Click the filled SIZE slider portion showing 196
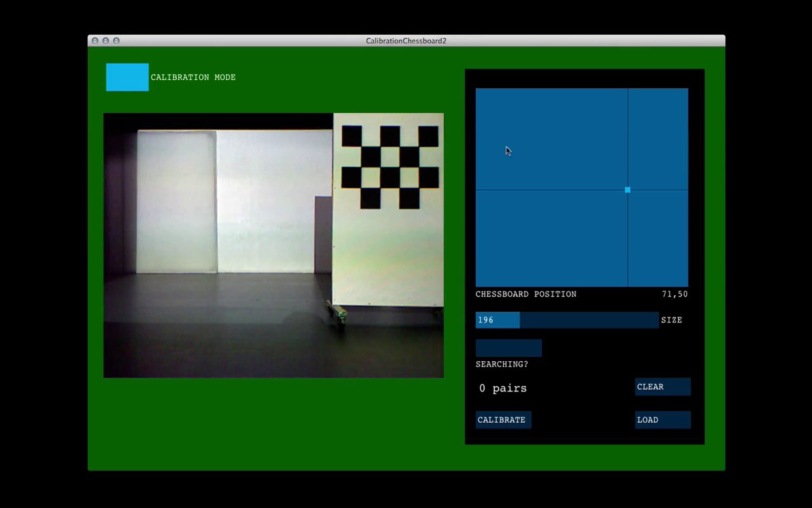 point(497,320)
